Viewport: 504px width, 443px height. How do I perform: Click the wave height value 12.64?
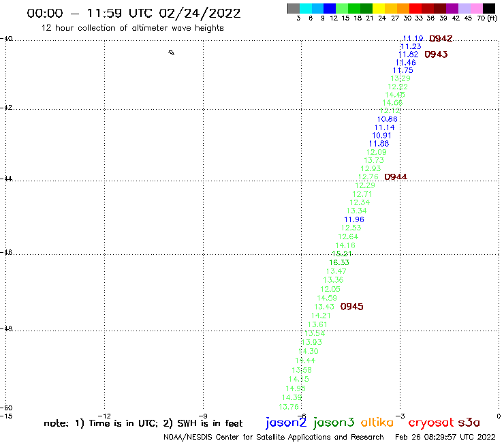point(348,236)
